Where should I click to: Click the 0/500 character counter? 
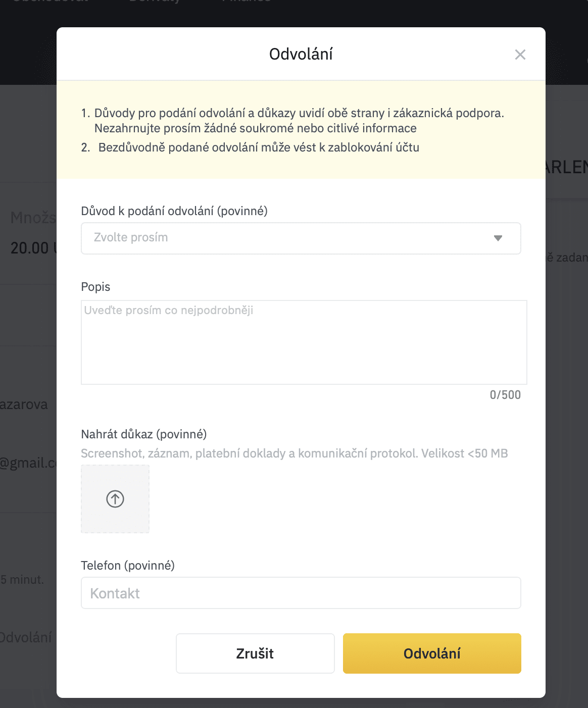click(505, 395)
